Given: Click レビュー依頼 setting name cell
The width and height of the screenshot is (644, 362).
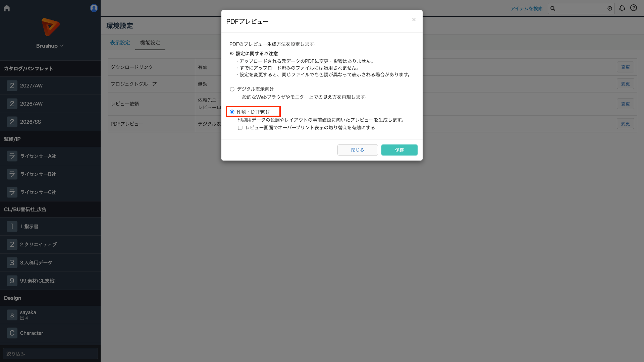Looking at the screenshot, I should point(151,104).
